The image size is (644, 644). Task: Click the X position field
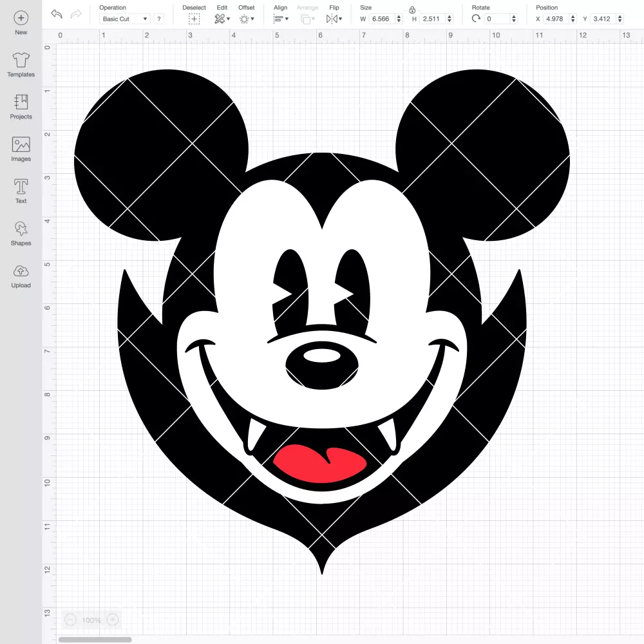[556, 19]
